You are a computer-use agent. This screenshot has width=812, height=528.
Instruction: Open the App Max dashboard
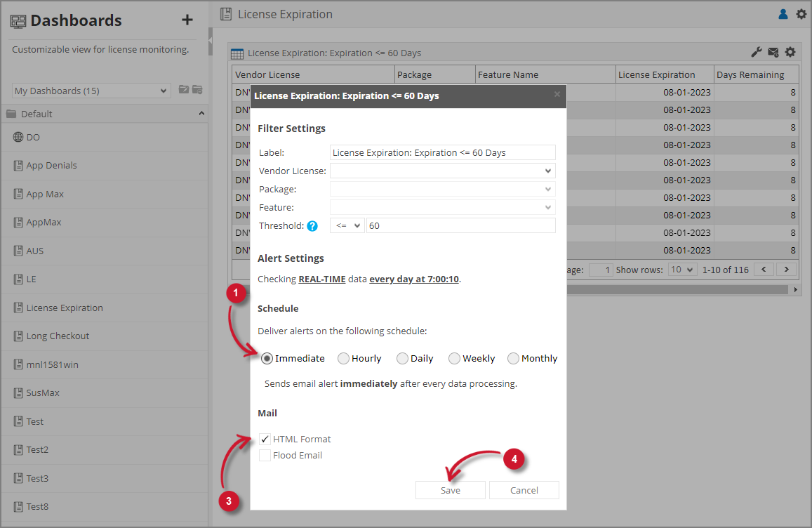click(105, 194)
